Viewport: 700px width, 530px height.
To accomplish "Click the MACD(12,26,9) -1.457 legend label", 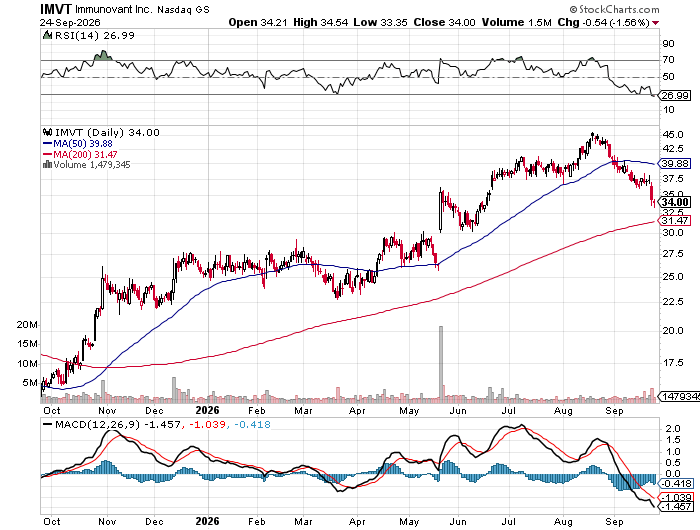I will coord(118,425).
